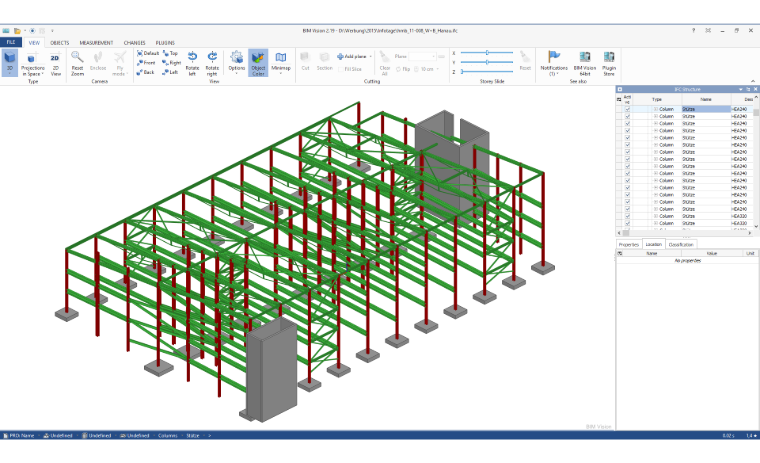The height and width of the screenshot is (463, 760).
Task: Click the Section tool
Action: click(x=324, y=62)
